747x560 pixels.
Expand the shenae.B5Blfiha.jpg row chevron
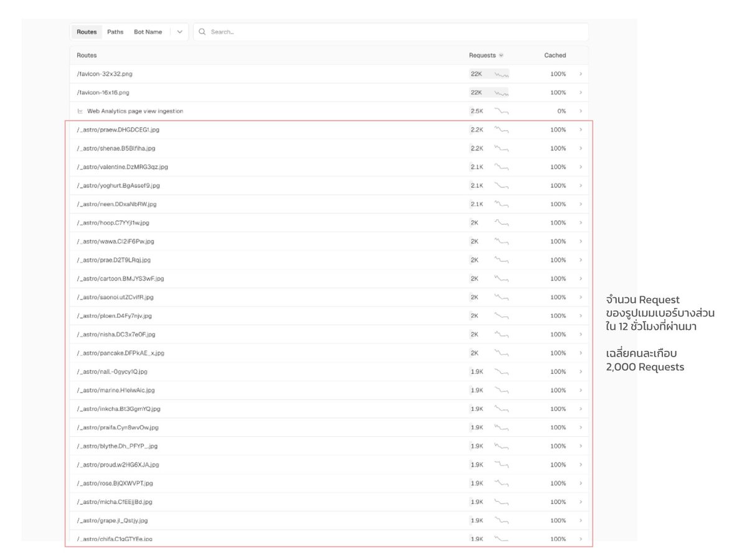(x=581, y=149)
